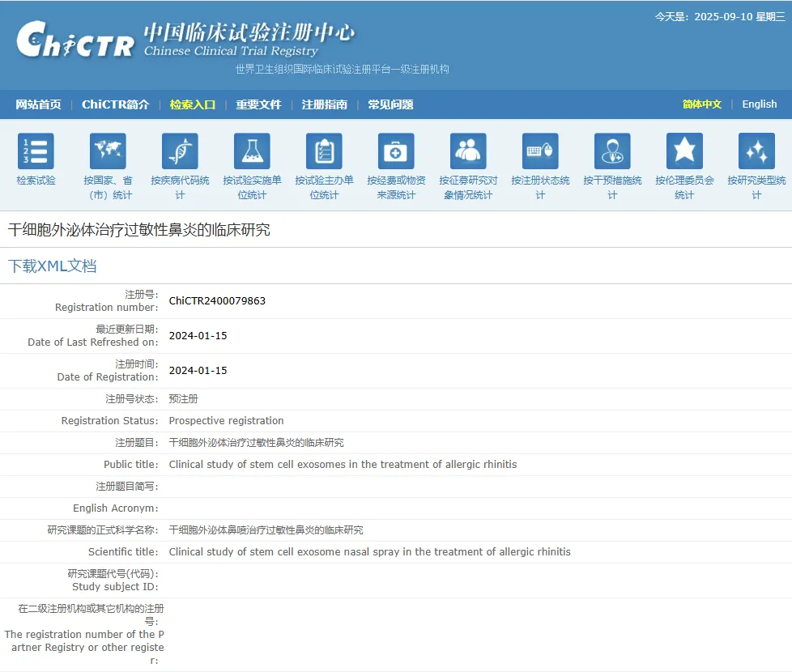Click the people recruitment status statistics icon
This screenshot has width=792, height=672.
[468, 151]
